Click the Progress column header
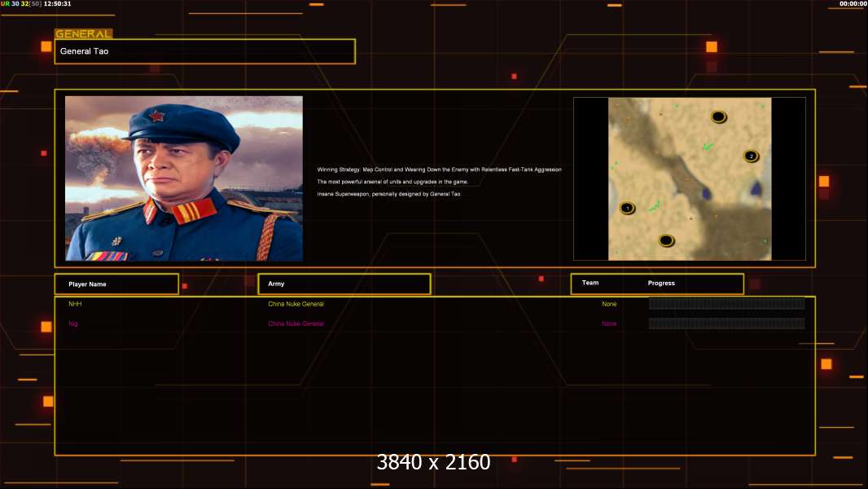This screenshot has width=868, height=489. [x=661, y=283]
